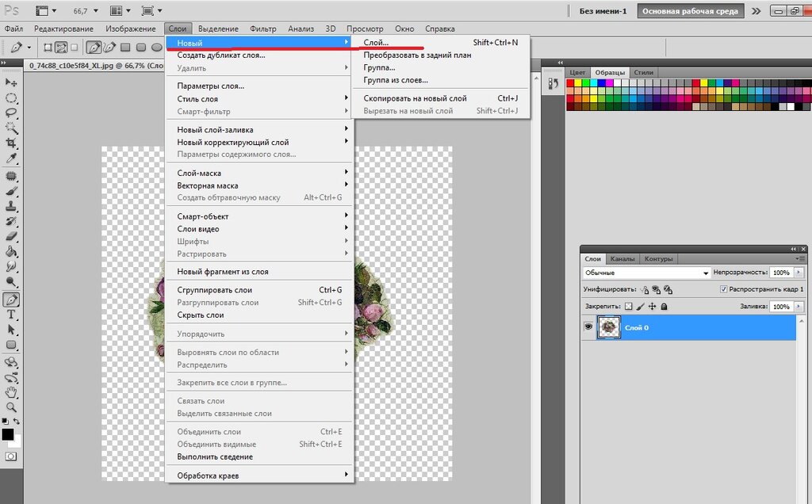The image size is (812, 504).
Task: Switch to the Стили tab
Action: coord(643,72)
